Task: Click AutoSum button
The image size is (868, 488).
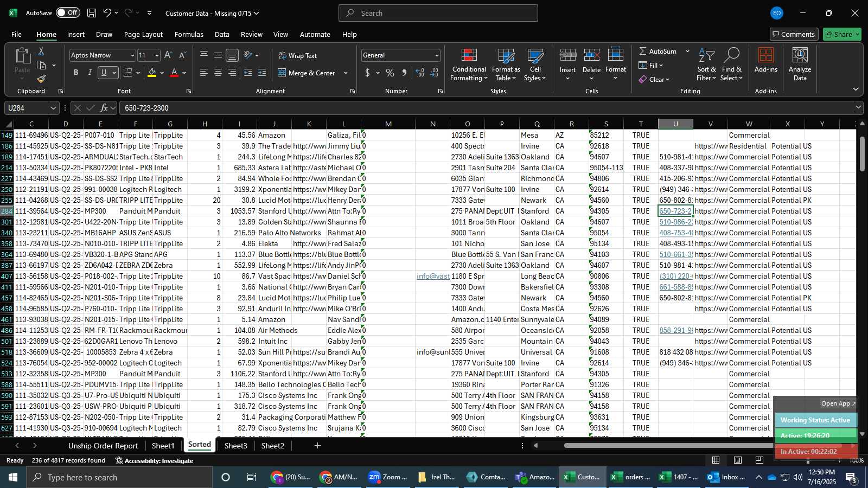Action: point(658,51)
